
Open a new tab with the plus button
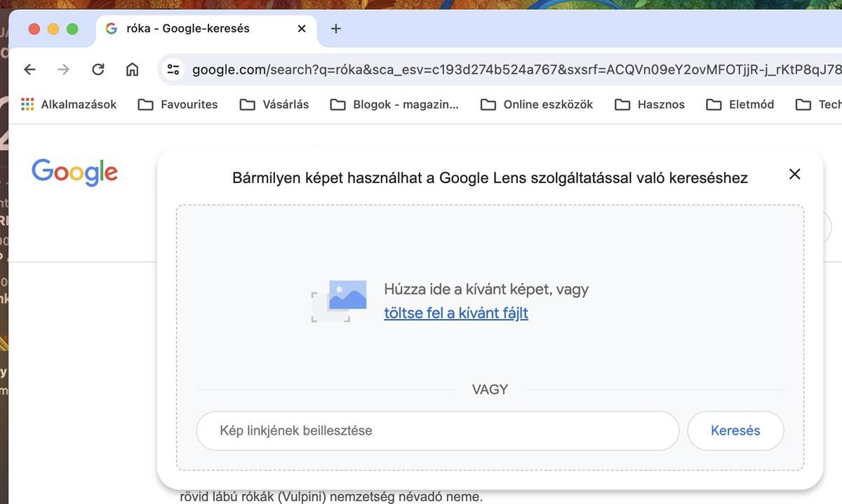(336, 29)
